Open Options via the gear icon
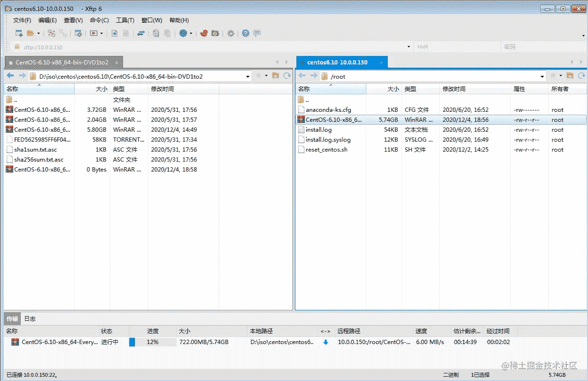This screenshot has height=381, width=588. tap(231, 33)
